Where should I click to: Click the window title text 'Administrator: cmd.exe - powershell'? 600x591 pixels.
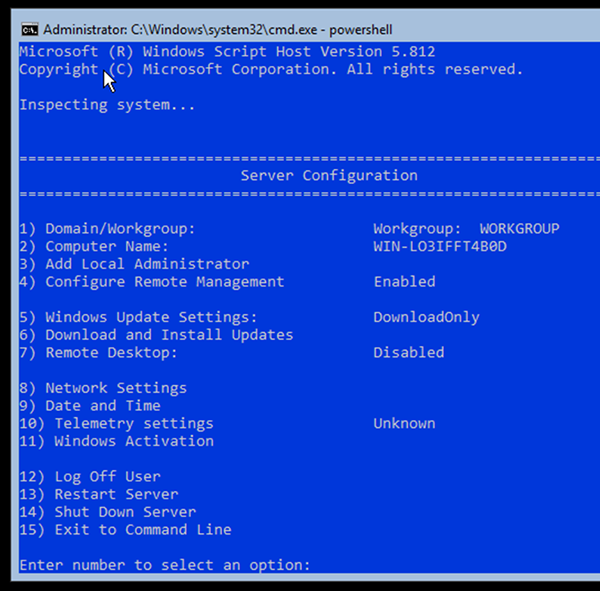tap(218, 30)
